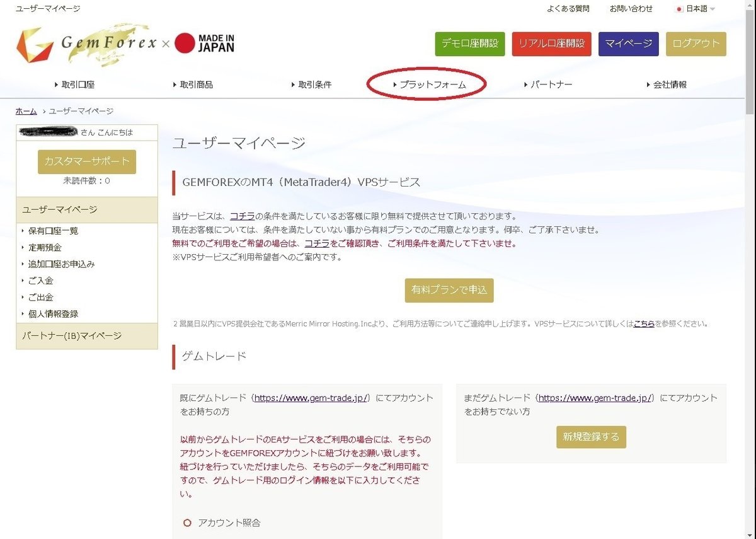Click 有料プランで申込 button

pyautogui.click(x=449, y=290)
